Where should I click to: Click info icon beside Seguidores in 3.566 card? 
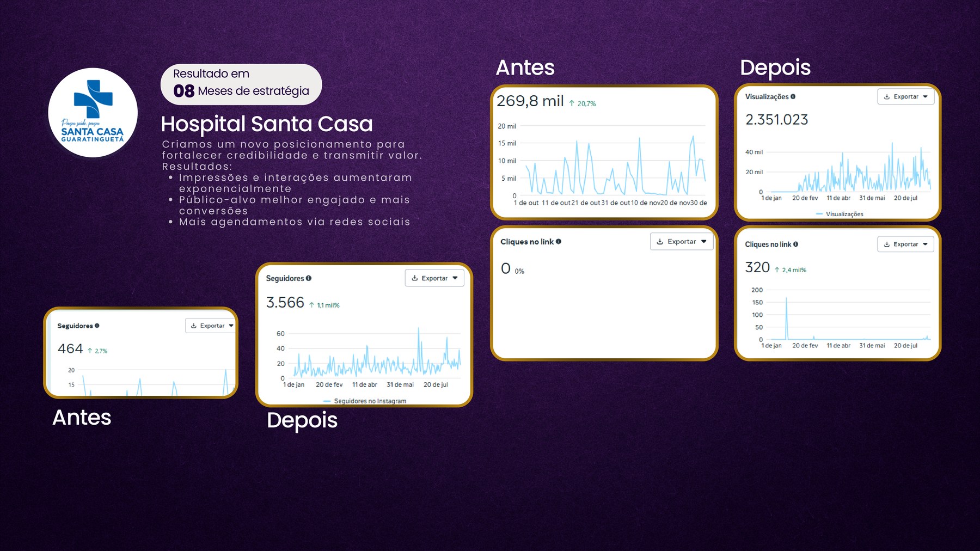tap(309, 278)
